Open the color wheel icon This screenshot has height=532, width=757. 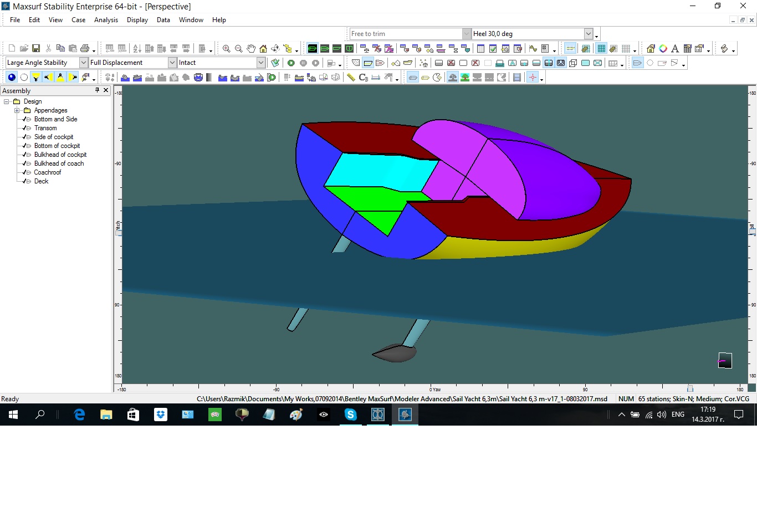click(663, 49)
